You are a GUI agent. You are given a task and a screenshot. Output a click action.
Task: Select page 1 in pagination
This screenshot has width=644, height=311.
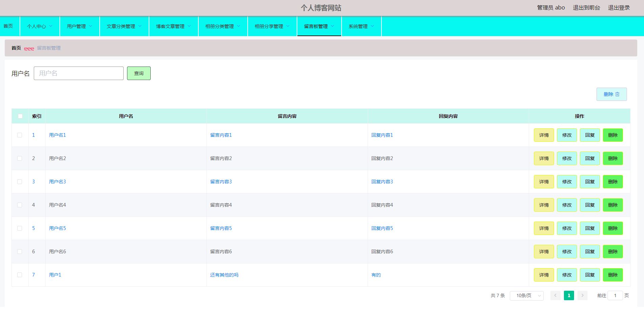coord(569,295)
